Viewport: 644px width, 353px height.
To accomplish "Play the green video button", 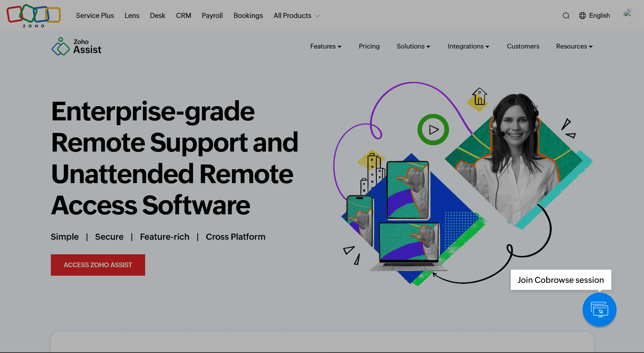I will [433, 130].
